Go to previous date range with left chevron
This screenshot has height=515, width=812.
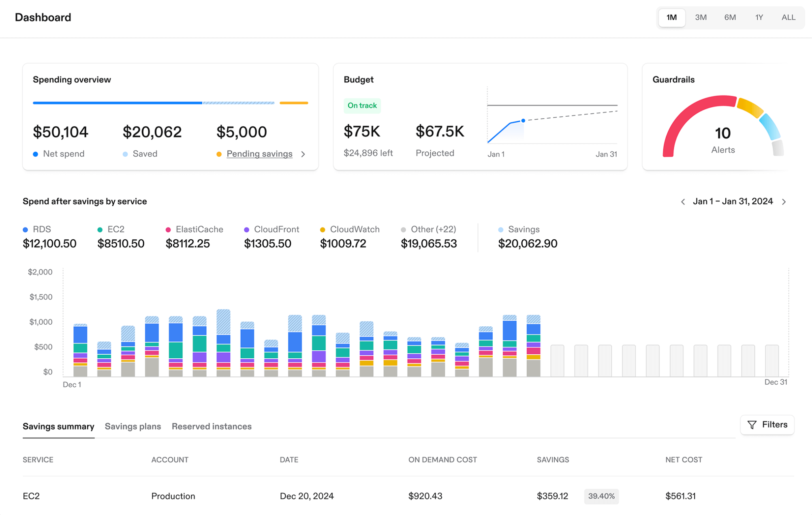683,202
